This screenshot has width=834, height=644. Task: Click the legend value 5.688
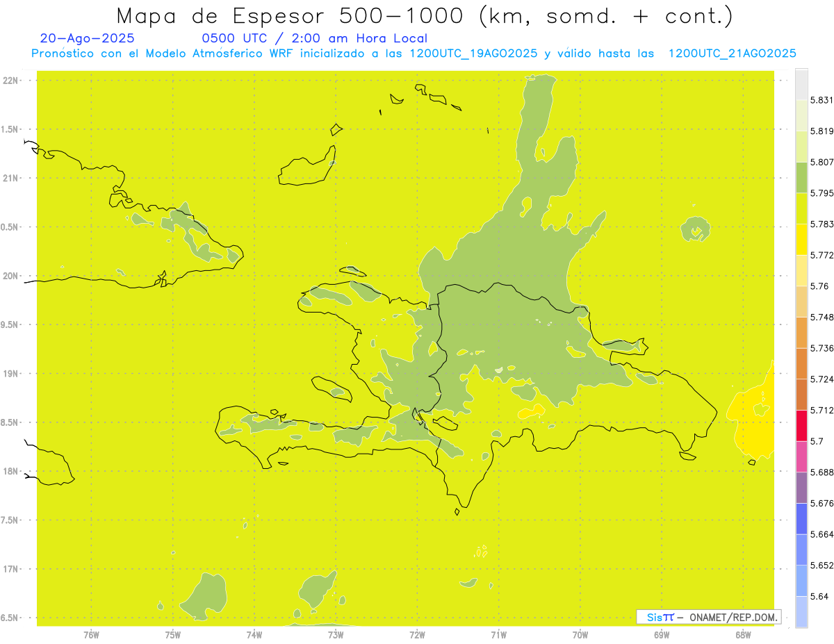click(x=822, y=472)
